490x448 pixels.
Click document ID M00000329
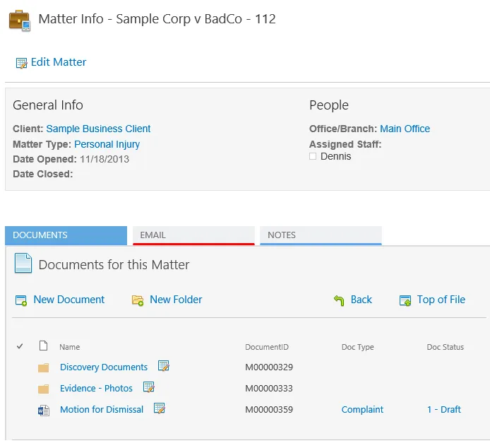point(269,367)
